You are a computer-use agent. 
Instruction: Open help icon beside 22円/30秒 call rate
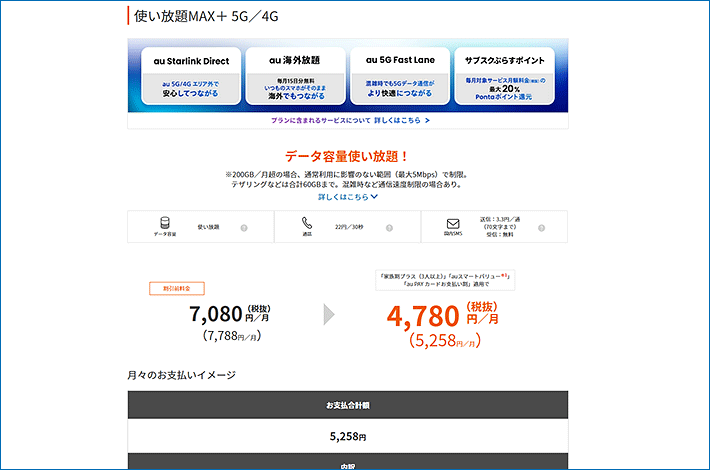(389, 228)
